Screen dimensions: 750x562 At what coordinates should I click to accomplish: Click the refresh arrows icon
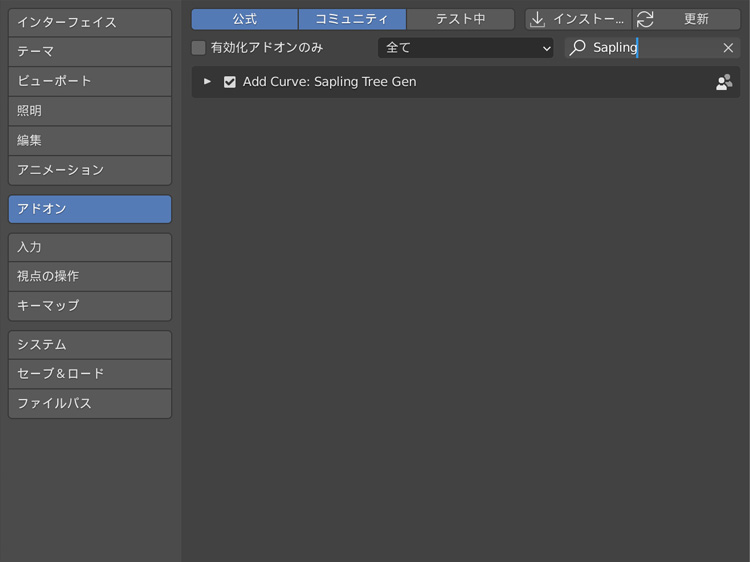(645, 19)
